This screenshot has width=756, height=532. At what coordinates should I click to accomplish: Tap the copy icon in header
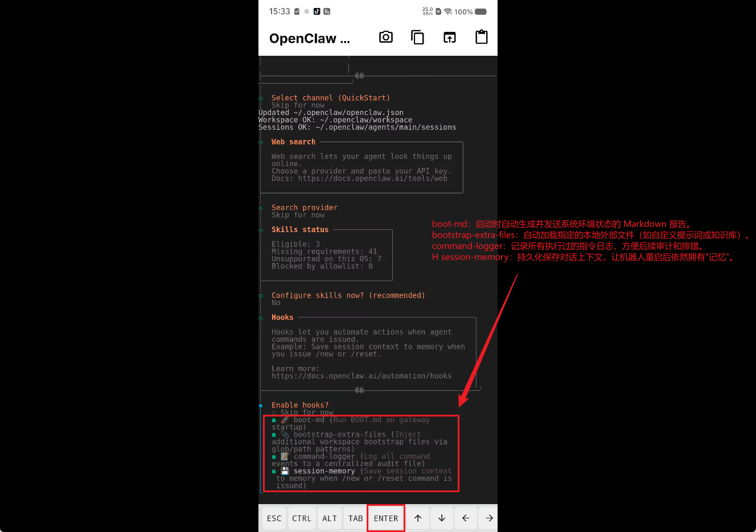(418, 38)
